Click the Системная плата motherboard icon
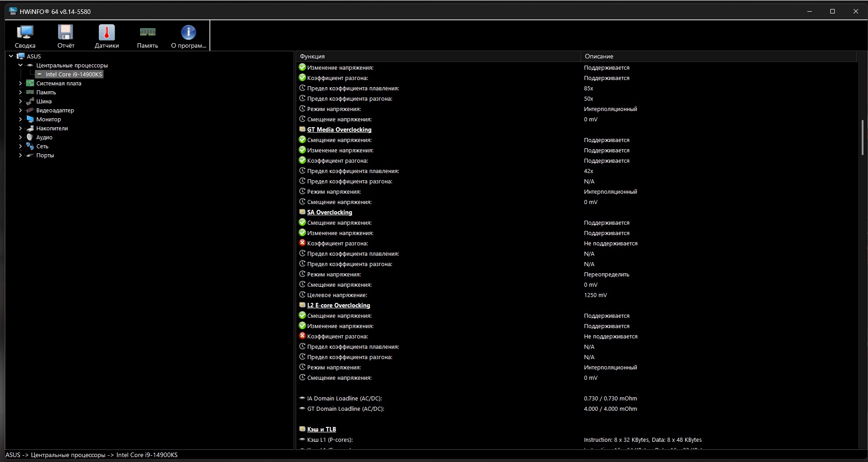868x462 pixels. [x=30, y=83]
